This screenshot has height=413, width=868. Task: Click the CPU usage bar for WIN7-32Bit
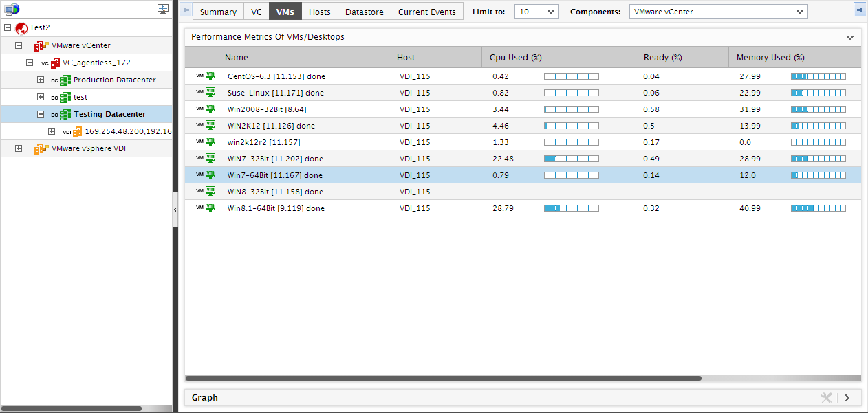coord(572,159)
